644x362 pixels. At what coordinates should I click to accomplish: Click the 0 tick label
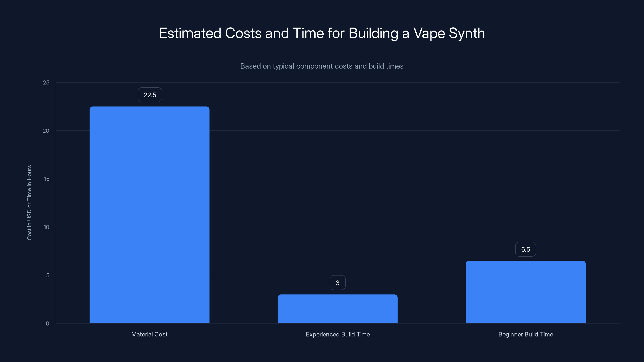[47, 323]
